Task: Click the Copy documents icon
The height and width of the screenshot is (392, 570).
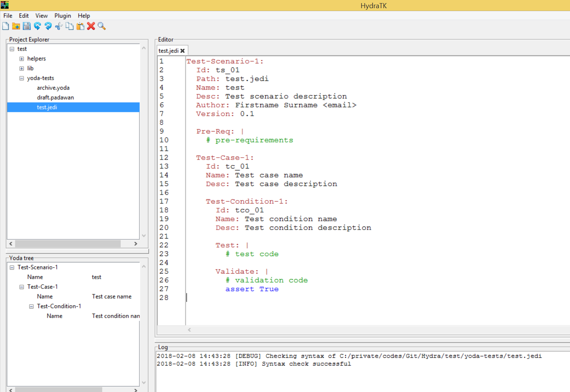Action: (x=69, y=26)
